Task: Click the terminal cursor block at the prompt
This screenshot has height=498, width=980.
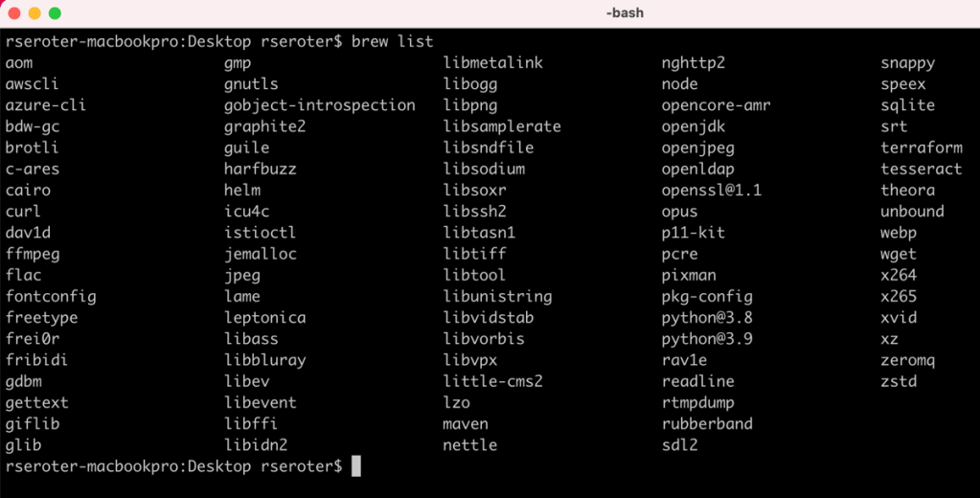Action: (x=356, y=466)
